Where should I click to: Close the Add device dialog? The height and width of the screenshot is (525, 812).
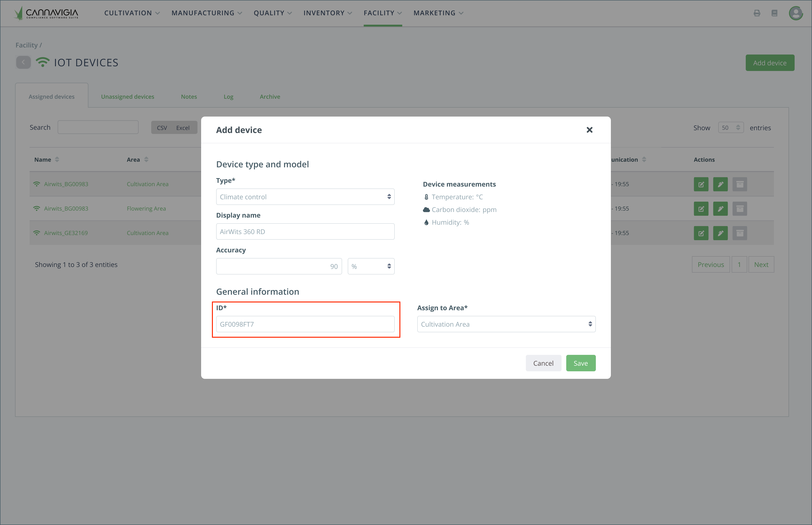[x=589, y=130]
